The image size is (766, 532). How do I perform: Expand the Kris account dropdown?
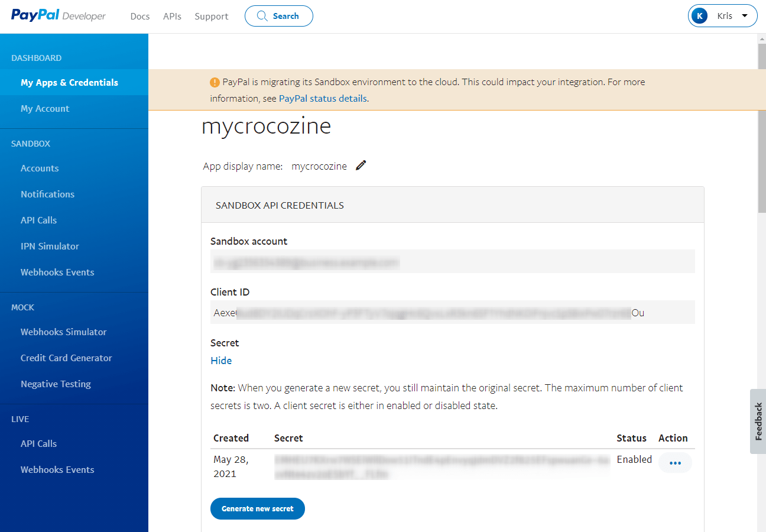745,16
